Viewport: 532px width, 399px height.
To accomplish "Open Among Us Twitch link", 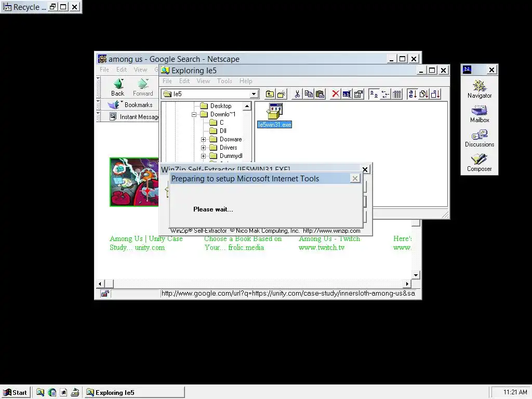I will click(329, 243).
